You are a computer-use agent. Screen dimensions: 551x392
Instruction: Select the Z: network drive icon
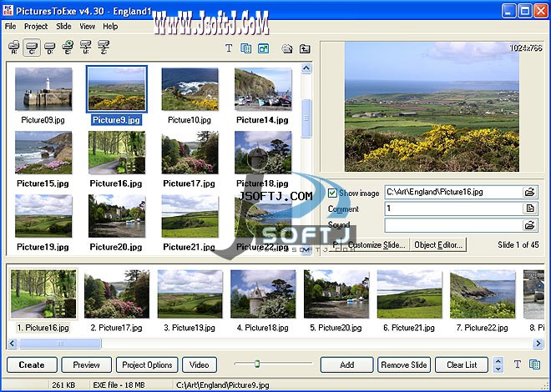104,47
